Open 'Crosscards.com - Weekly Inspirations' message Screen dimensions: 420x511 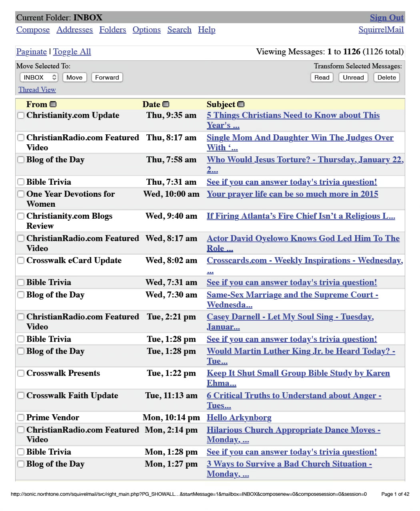(x=305, y=265)
